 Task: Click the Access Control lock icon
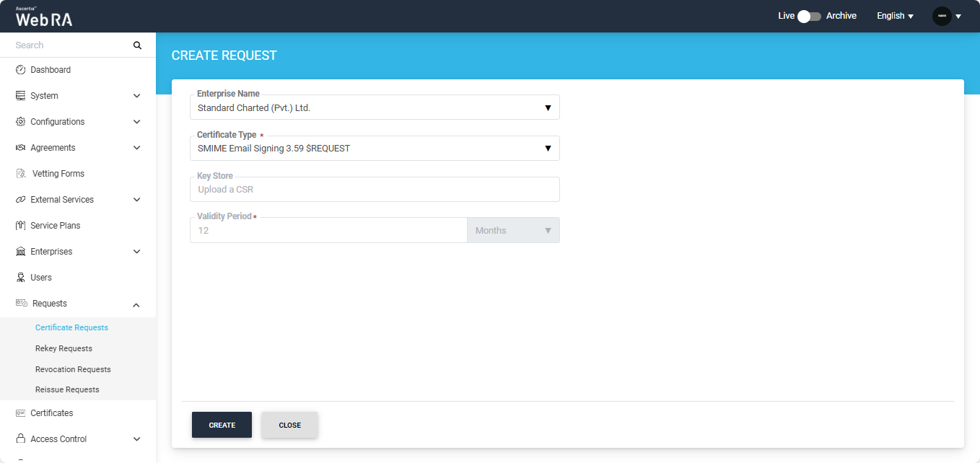click(x=21, y=439)
